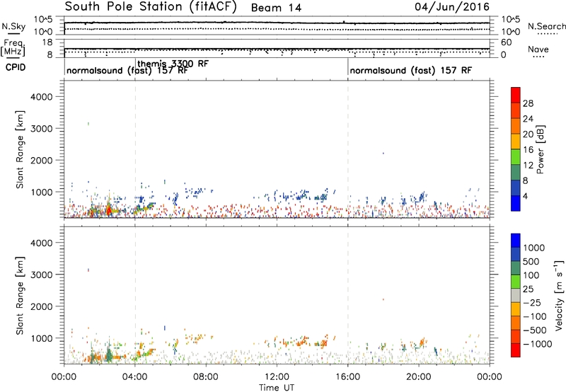Click the 'Slant Range [km]' label of power panel
The height and width of the screenshot is (392, 566).
pos(20,149)
